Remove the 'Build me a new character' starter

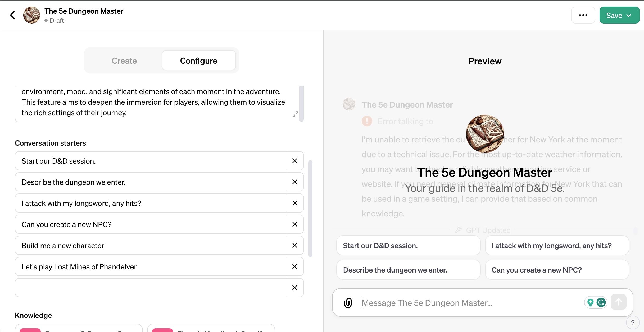295,245
